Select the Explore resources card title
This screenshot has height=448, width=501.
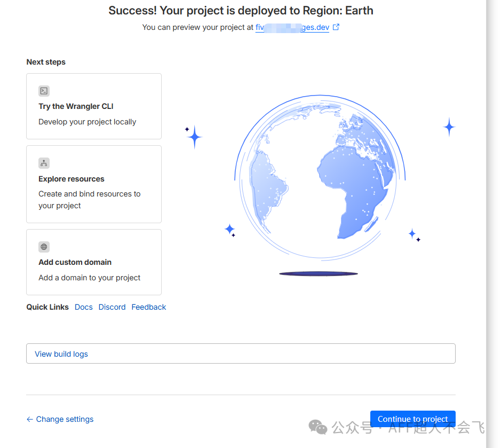click(71, 179)
